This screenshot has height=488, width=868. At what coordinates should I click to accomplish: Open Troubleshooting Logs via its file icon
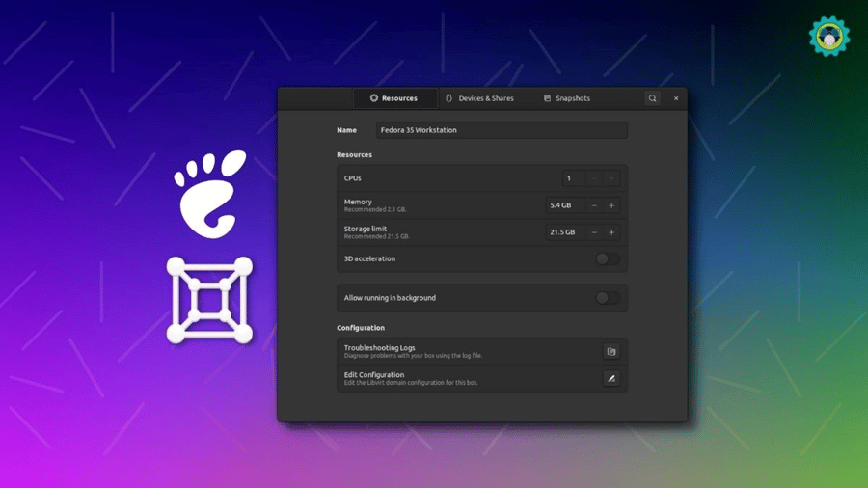[610, 352]
